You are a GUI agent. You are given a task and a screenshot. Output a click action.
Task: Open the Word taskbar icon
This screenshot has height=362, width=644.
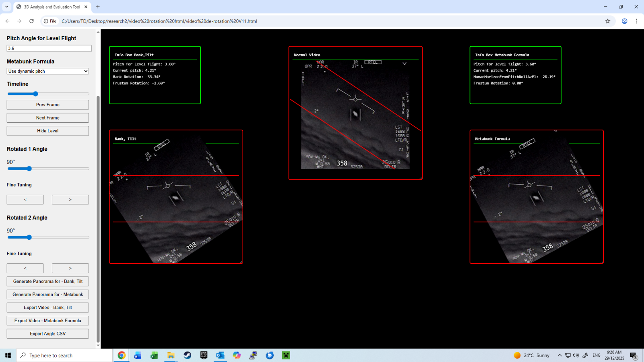point(138,355)
